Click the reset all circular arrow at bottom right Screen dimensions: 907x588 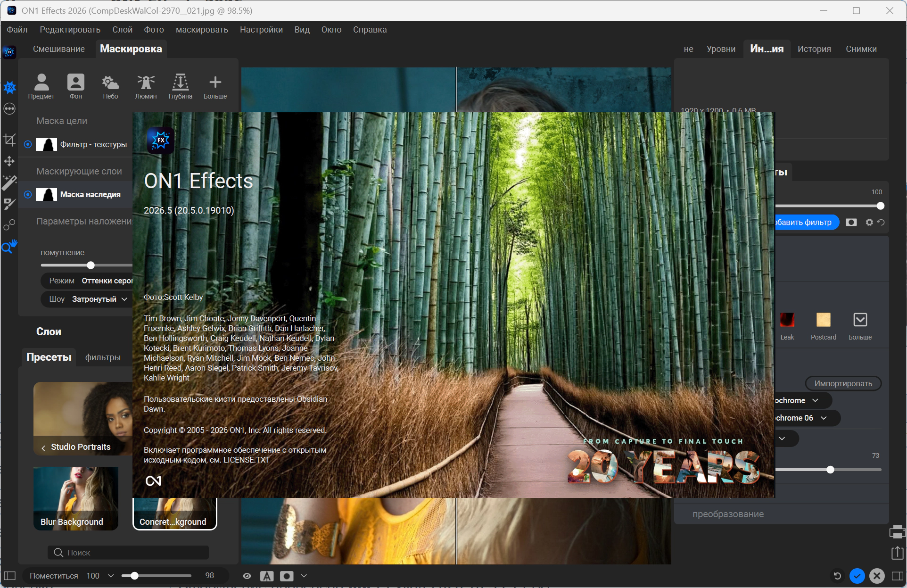point(837,576)
